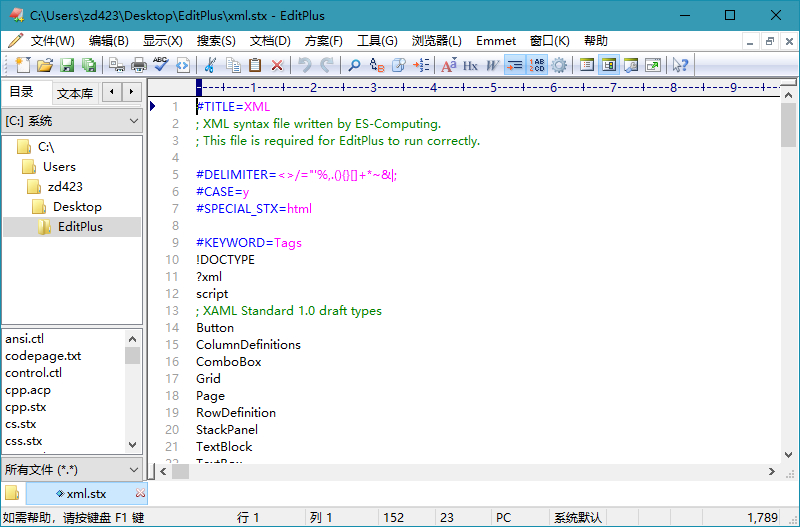Screen dimensions: 800x527
Task: Click the Paste clipboard icon
Action: coord(255,65)
